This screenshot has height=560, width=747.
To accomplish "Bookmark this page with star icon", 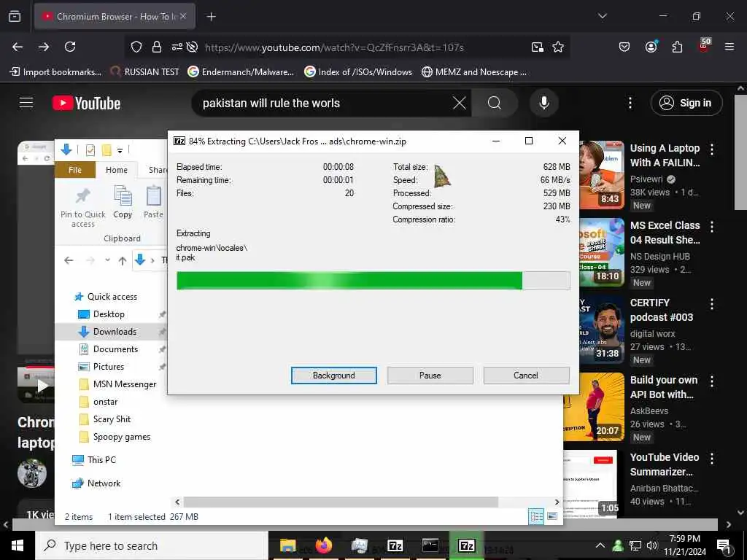I will 558,47.
